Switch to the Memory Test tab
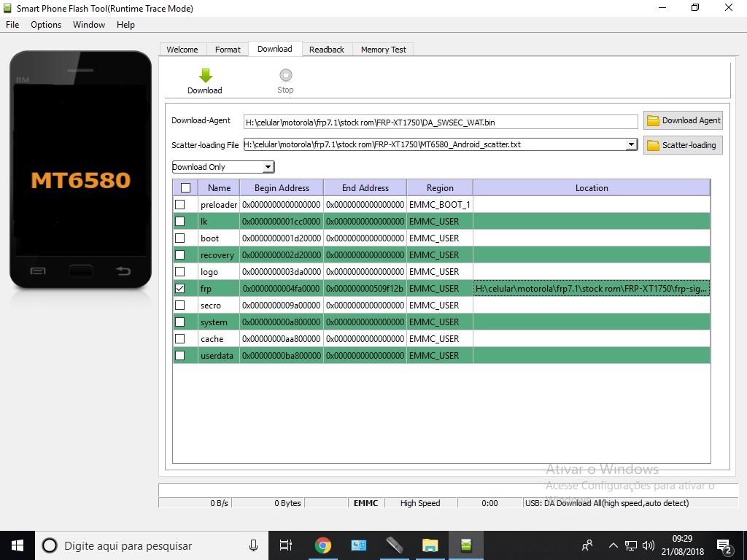 pos(383,50)
